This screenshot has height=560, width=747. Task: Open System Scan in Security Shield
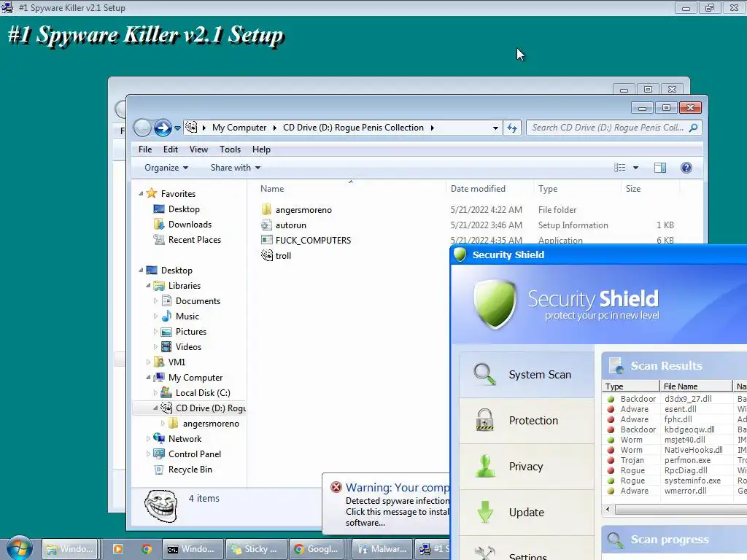(527, 374)
